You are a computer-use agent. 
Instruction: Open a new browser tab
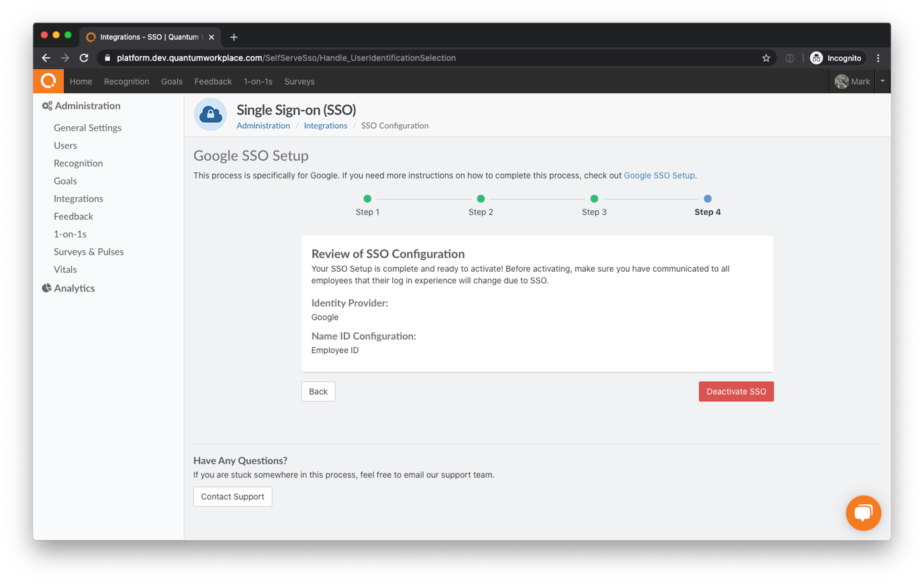point(234,37)
